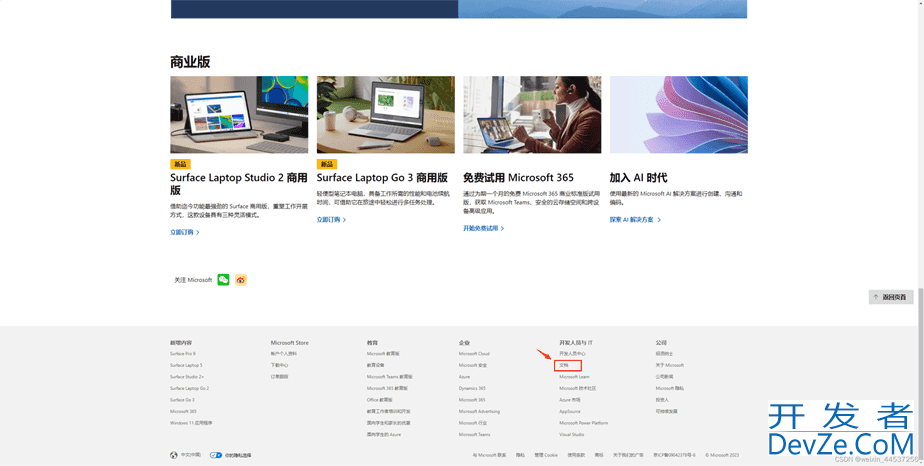Open 投资人 link under 公司
The height and width of the screenshot is (466, 924).
tap(662, 399)
